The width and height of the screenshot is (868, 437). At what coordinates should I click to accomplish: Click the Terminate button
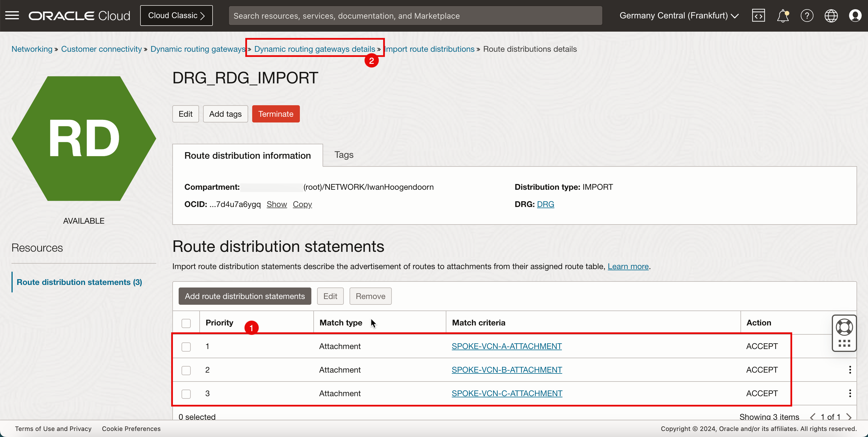(x=276, y=114)
